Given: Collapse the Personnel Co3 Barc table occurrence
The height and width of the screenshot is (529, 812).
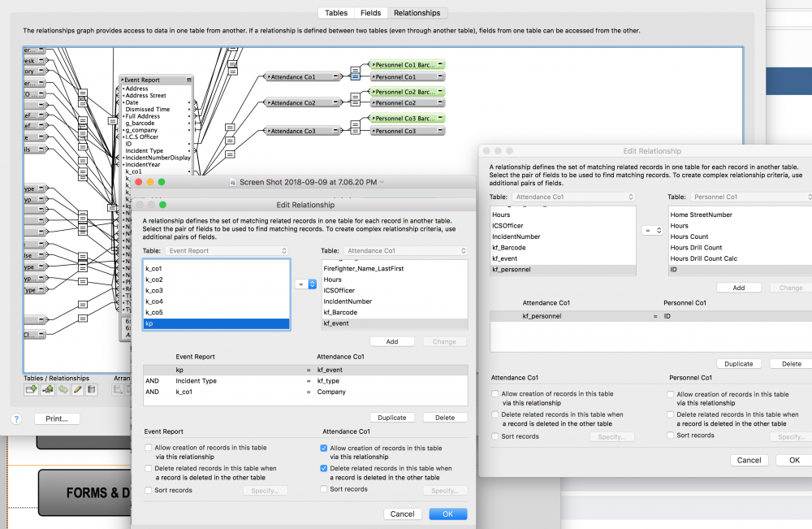Looking at the screenshot, I should 440,118.
